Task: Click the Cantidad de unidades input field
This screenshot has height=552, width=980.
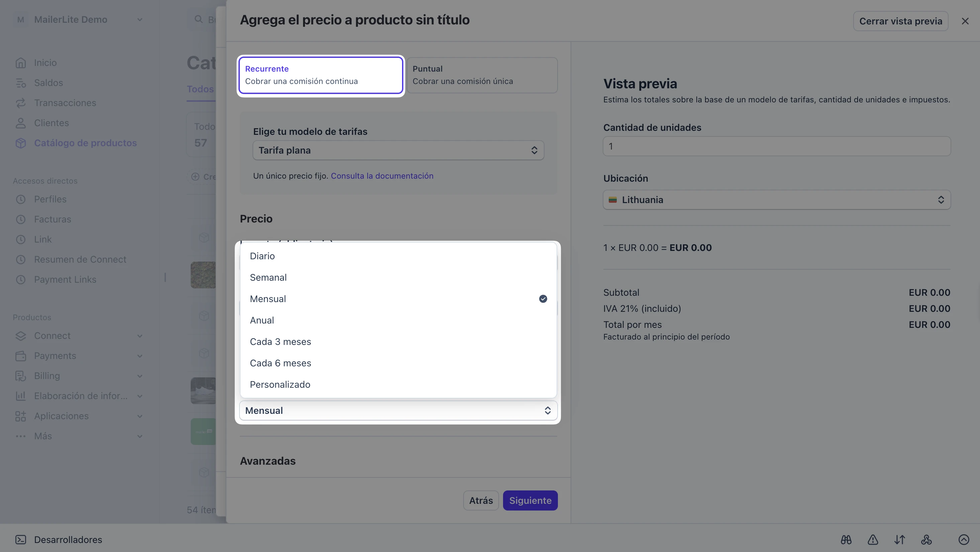Action: coord(777,146)
